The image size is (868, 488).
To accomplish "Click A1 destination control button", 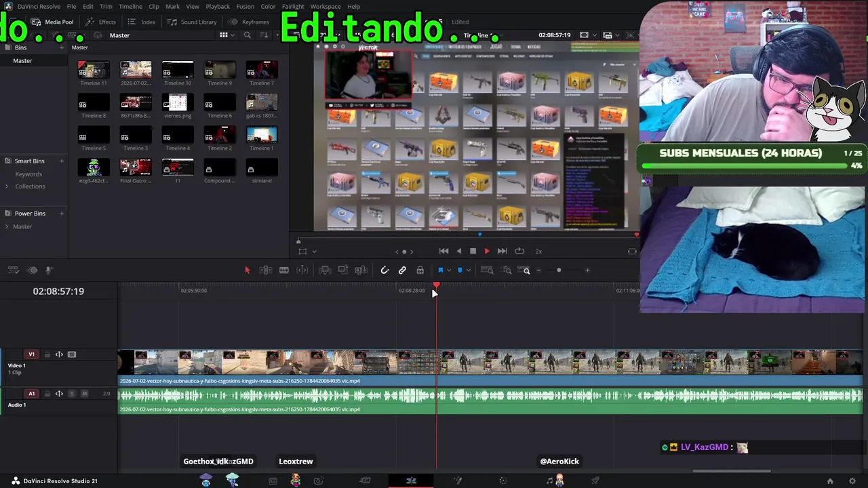I will 31,394.
